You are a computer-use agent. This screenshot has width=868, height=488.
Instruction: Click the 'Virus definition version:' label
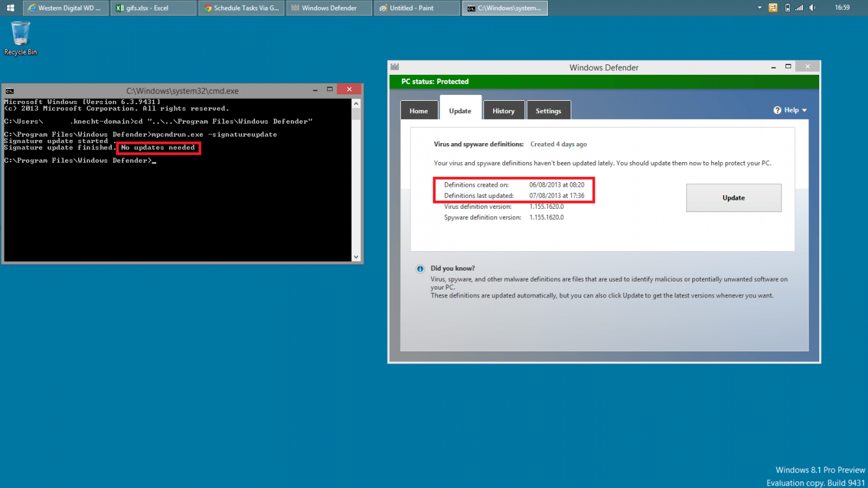pos(478,206)
